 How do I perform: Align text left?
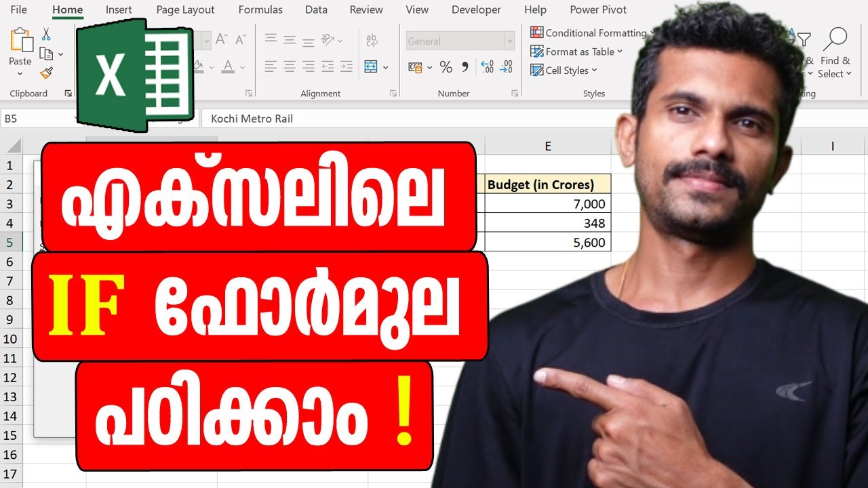(271, 66)
